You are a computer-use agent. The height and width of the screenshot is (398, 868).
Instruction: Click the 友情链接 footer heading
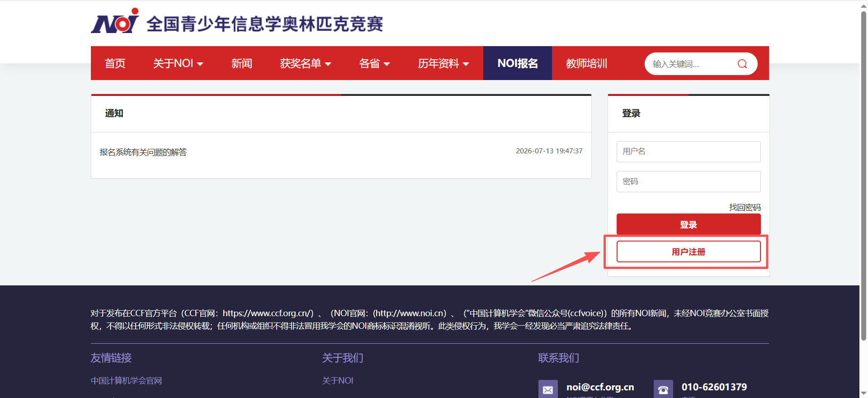click(111, 358)
